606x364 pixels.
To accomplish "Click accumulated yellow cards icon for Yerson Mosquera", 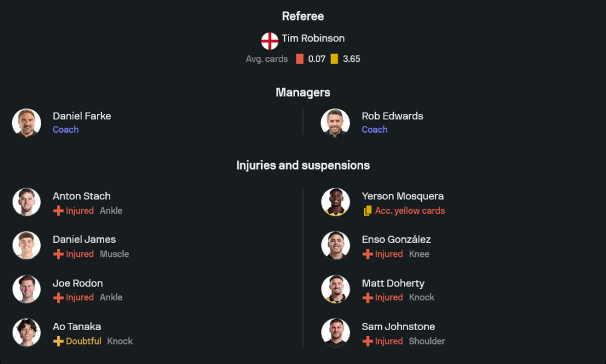I will [367, 211].
